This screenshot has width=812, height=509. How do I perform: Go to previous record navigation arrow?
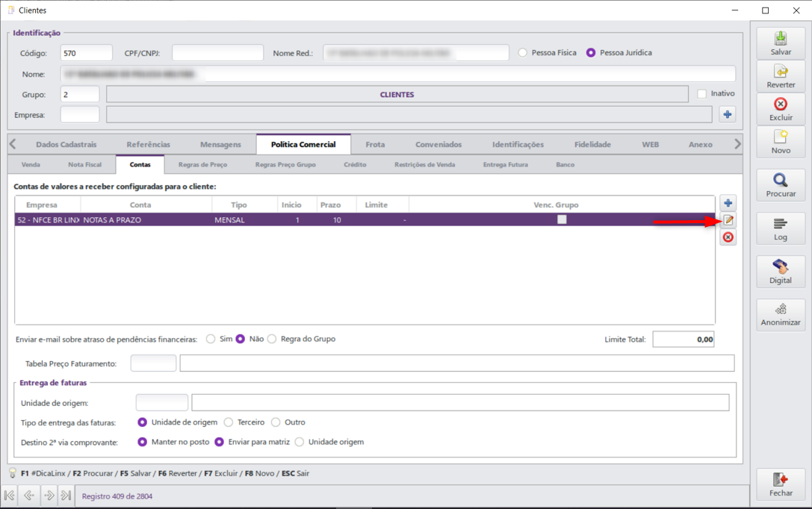(29, 496)
